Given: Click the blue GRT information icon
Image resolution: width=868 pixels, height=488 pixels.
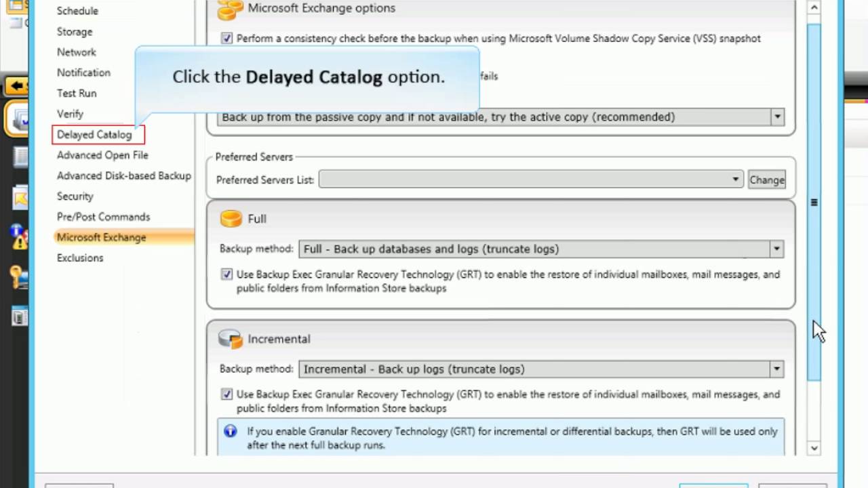Looking at the screenshot, I should click(231, 431).
